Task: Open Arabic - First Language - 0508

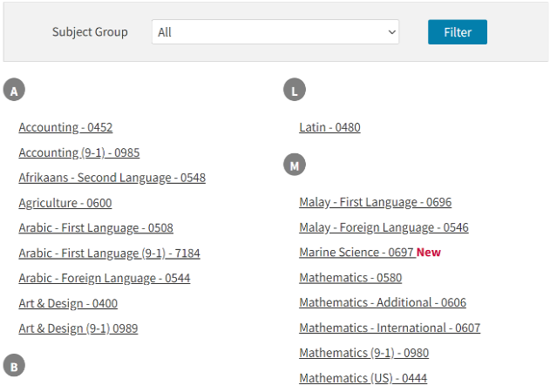Action: pyautogui.click(x=96, y=228)
